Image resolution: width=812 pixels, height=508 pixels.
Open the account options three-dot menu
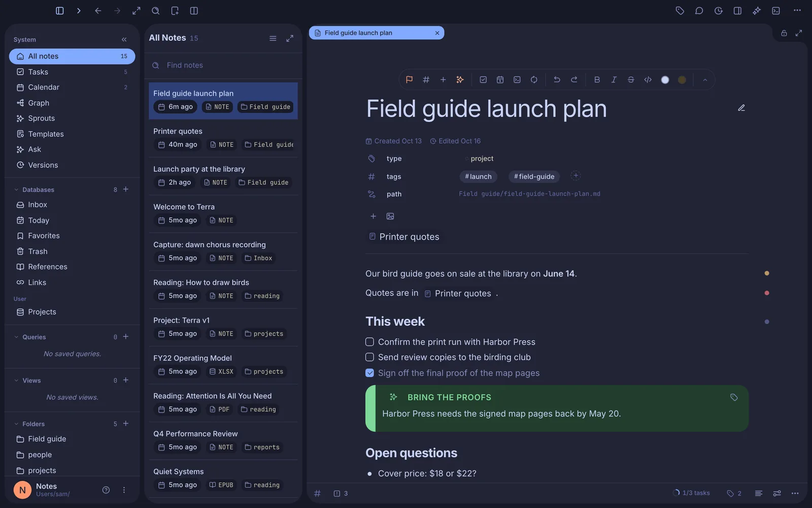(x=124, y=490)
